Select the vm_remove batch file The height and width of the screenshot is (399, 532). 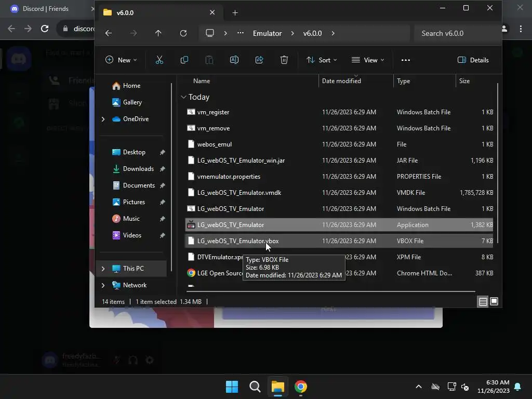coord(339,128)
